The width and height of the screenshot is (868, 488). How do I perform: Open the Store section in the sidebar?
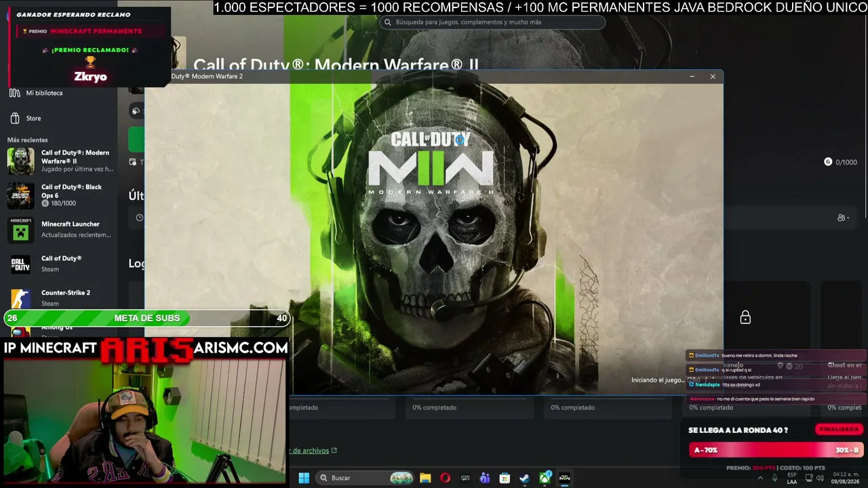pyautogui.click(x=33, y=118)
